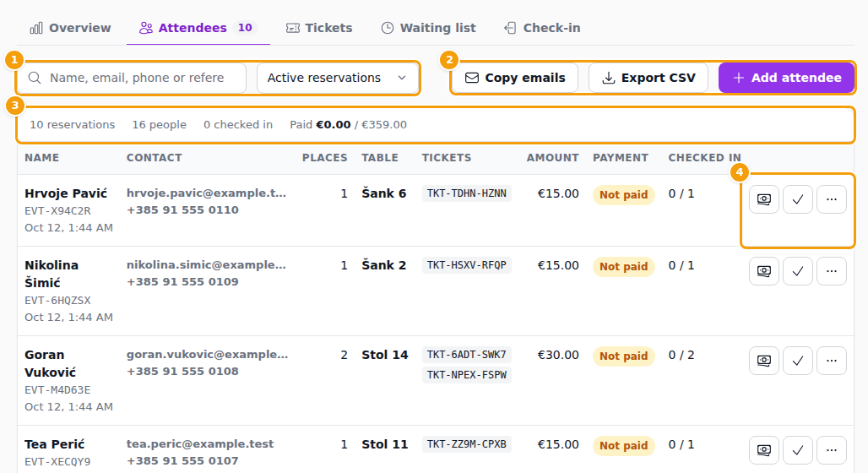Go to the Waiting list tab

428,28
